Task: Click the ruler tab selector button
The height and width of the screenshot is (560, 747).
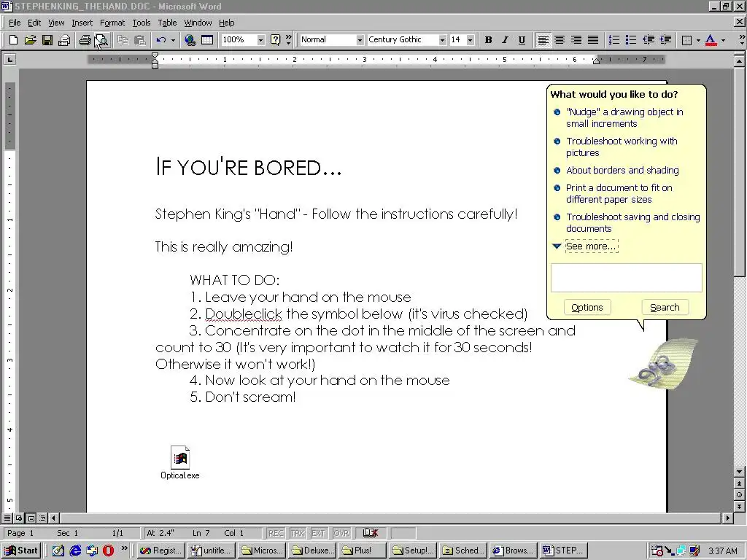Action: click(9, 60)
